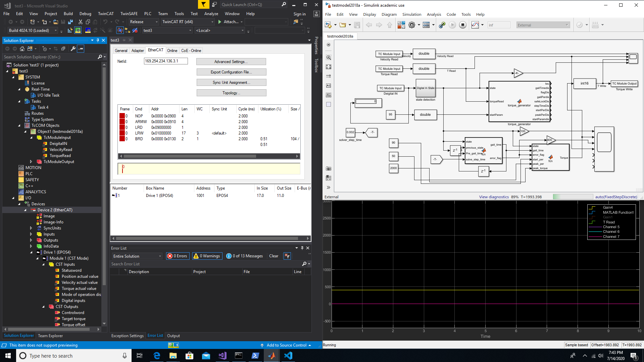644x362 pixels.
Task: Open Simulink Diagram menu
Action: pyautogui.click(x=389, y=14)
